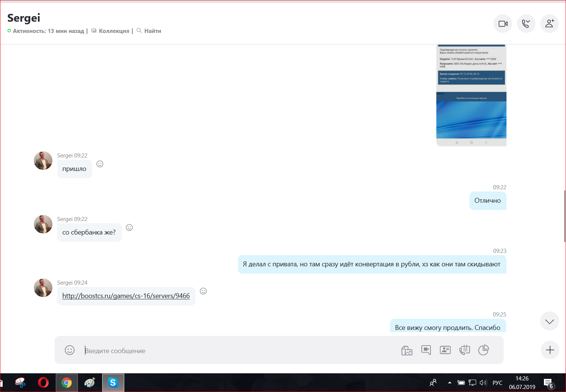Create a poll icon
Image resolution: width=566 pixels, height=392 pixels.
click(x=484, y=350)
